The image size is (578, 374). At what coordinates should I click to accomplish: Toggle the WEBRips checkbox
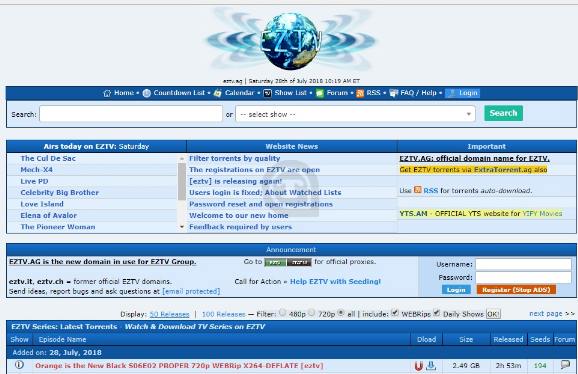[395, 313]
